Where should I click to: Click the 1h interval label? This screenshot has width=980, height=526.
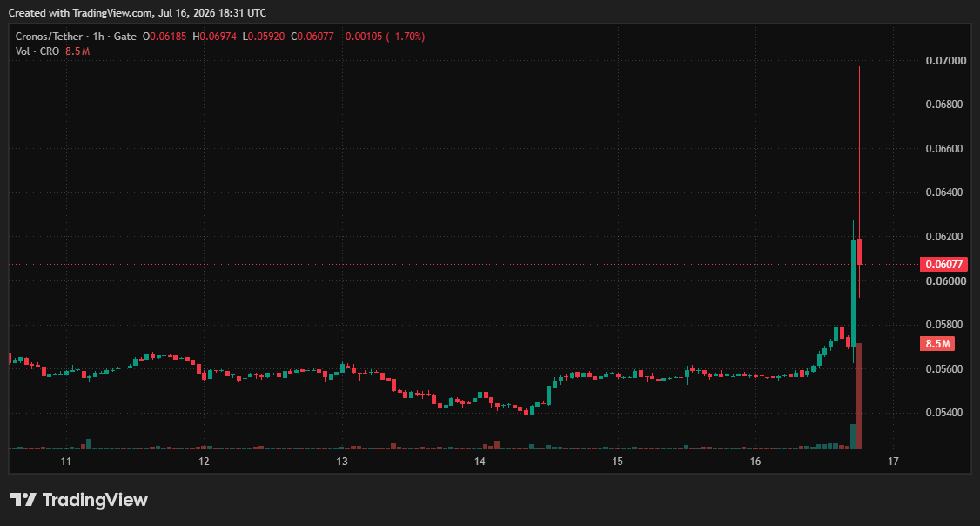point(98,37)
